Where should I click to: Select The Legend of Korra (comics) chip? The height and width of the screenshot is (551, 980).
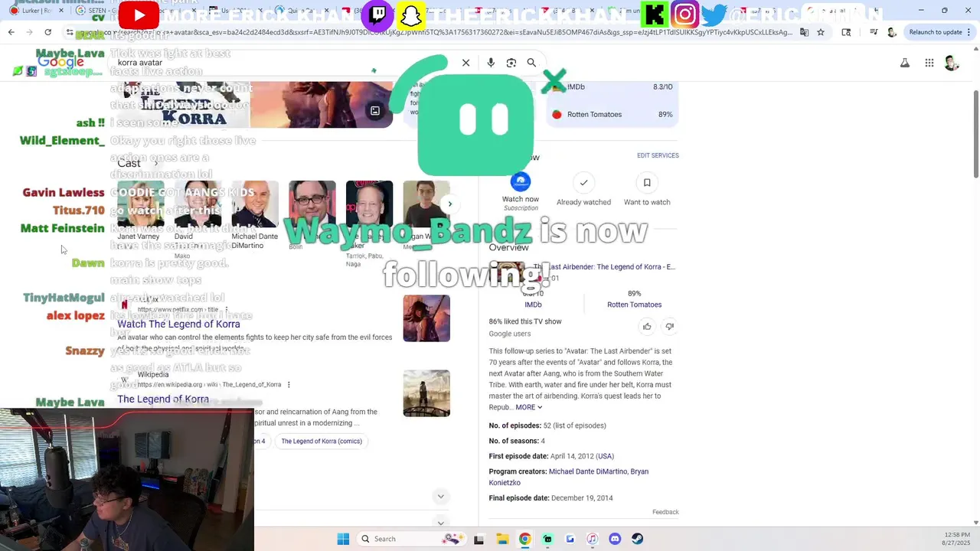[x=322, y=442]
